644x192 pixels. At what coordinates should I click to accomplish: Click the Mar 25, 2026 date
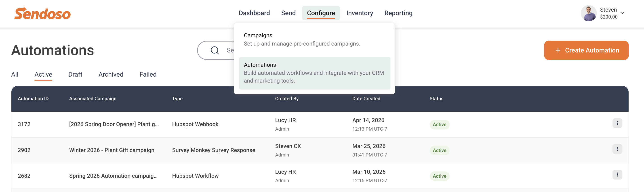(369, 146)
